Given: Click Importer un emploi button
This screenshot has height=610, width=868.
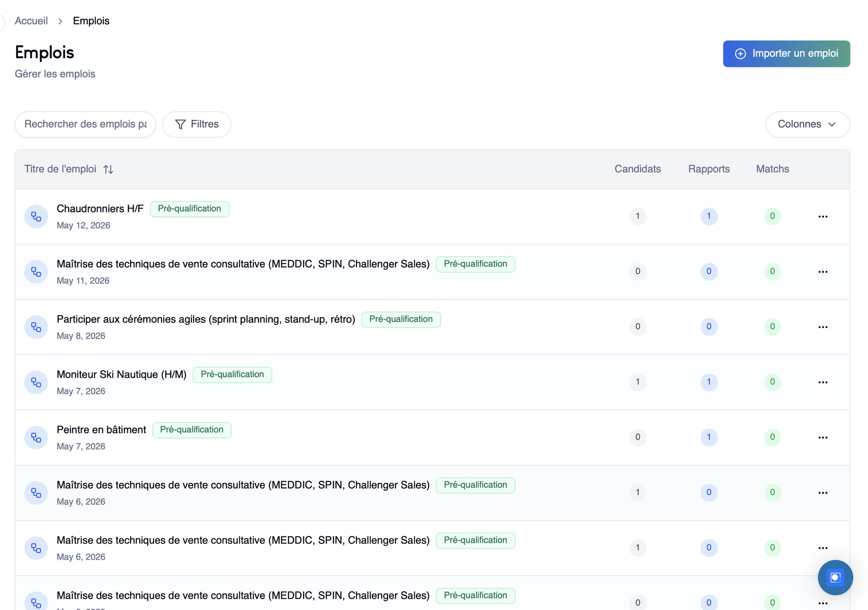Looking at the screenshot, I should pyautogui.click(x=786, y=53).
